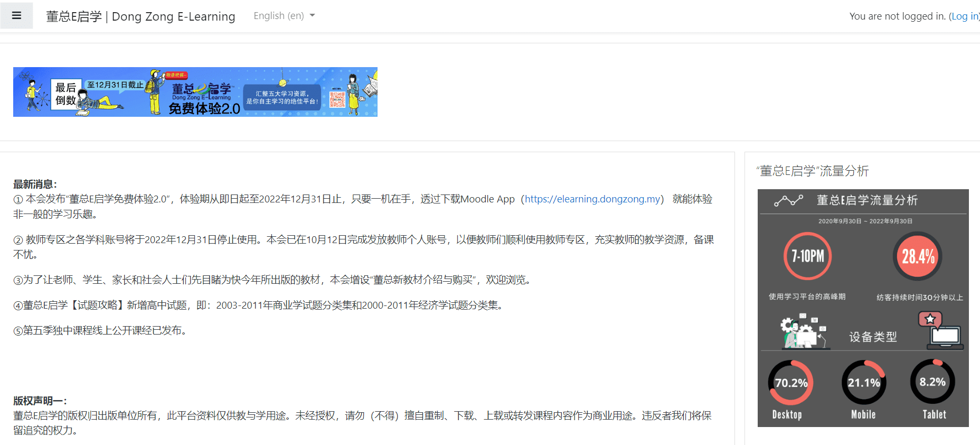
Task: Click the 最新消息 heading text
Action: [35, 184]
